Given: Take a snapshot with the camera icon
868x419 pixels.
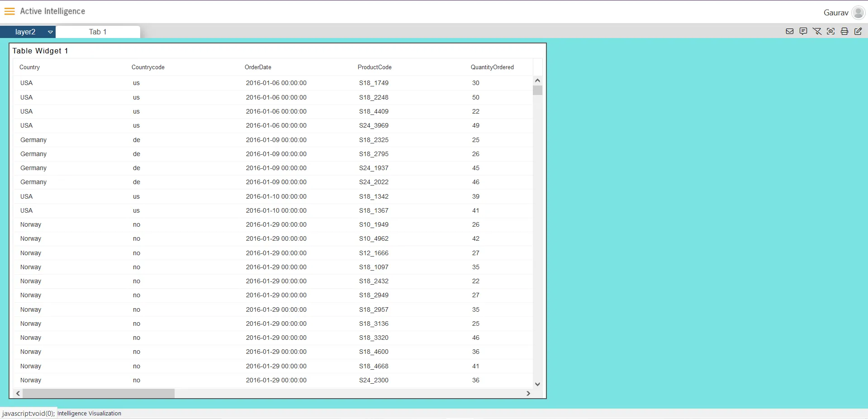Looking at the screenshot, I should tap(830, 31).
